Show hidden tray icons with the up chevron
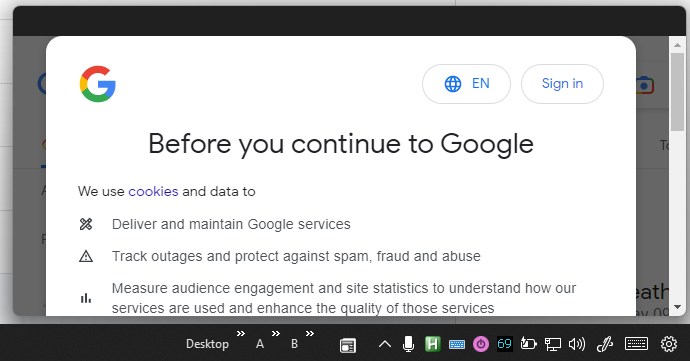 (385, 344)
